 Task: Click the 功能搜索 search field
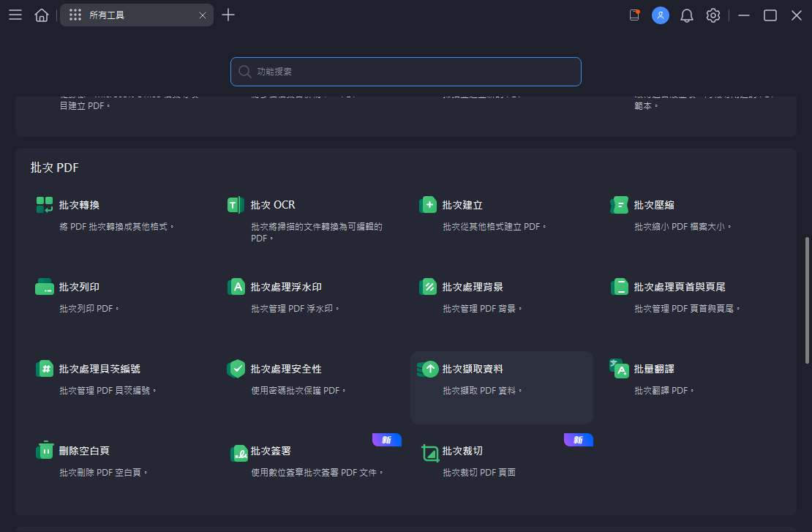(x=406, y=72)
